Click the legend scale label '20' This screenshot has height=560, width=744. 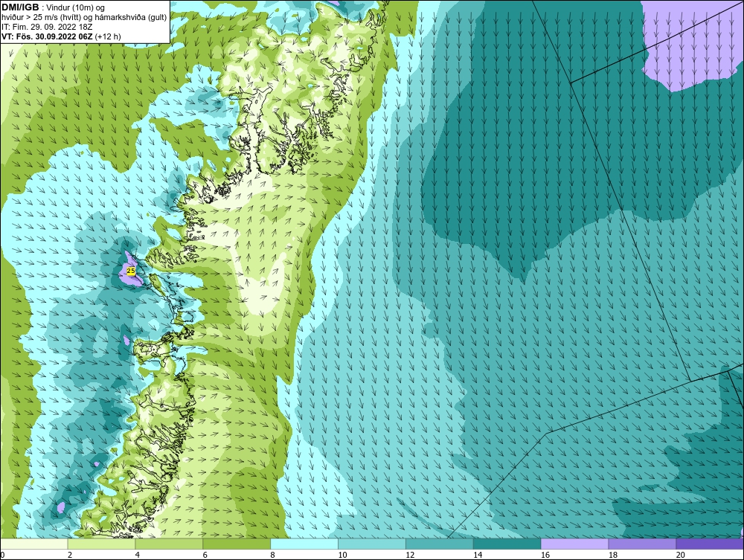pyautogui.click(x=681, y=555)
